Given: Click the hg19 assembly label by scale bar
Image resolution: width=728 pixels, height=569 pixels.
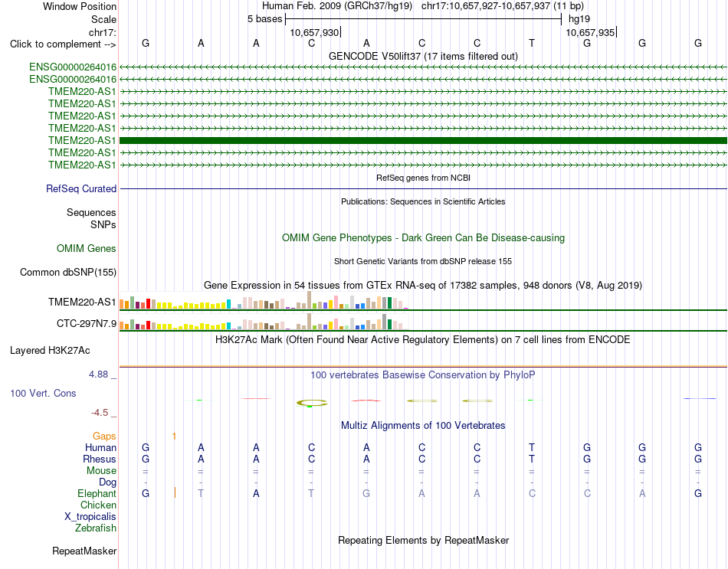Looking at the screenshot, I should 579,19.
